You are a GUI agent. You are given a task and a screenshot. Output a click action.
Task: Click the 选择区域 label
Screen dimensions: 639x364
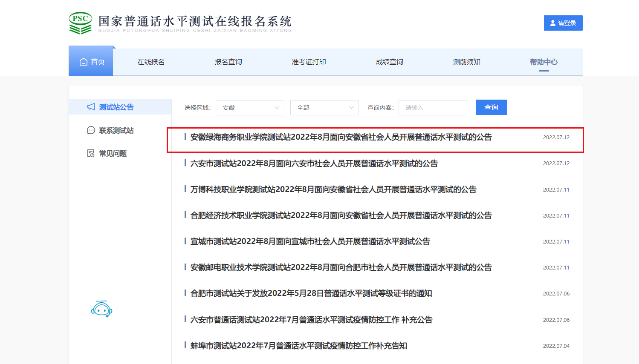(198, 108)
